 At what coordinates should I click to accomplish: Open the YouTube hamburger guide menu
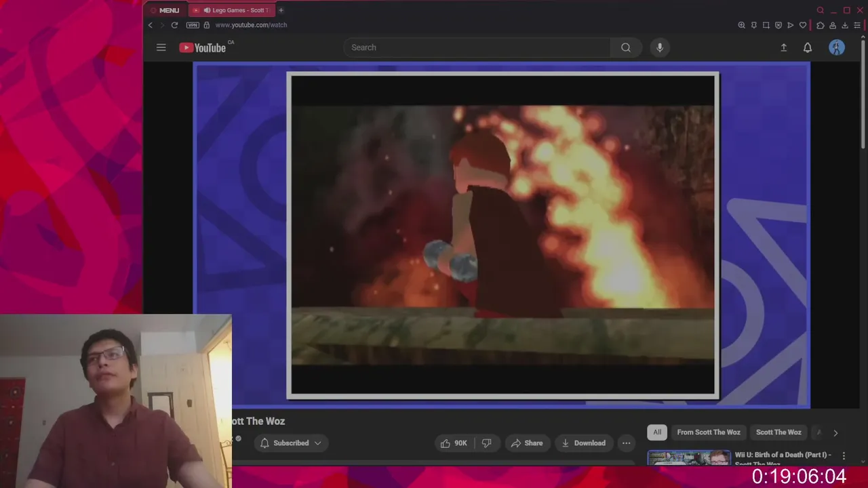pos(161,47)
